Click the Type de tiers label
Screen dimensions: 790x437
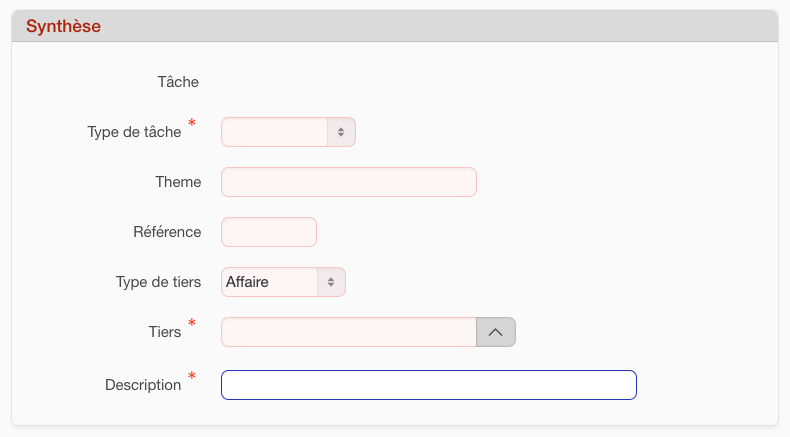pyautogui.click(x=158, y=282)
